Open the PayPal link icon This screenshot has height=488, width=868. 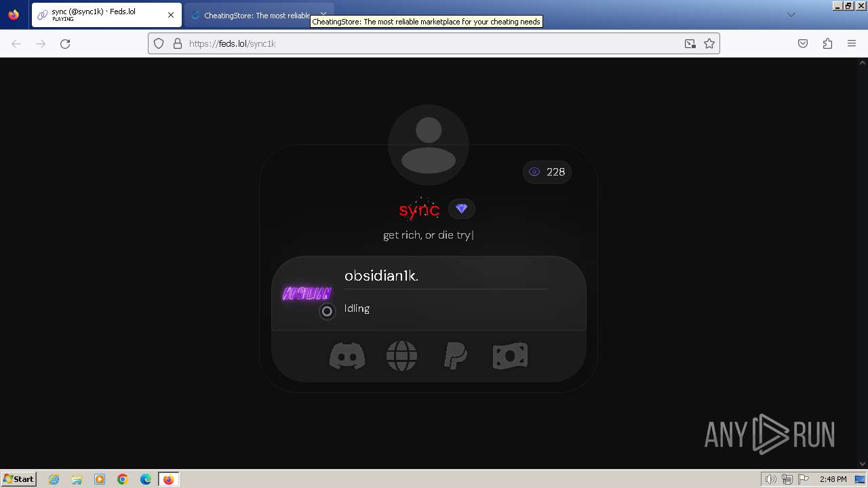(455, 356)
